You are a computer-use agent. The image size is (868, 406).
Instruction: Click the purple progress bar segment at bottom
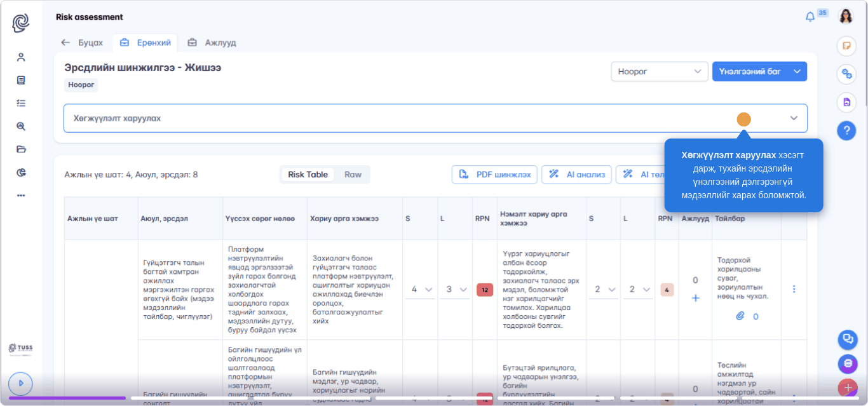point(67,398)
